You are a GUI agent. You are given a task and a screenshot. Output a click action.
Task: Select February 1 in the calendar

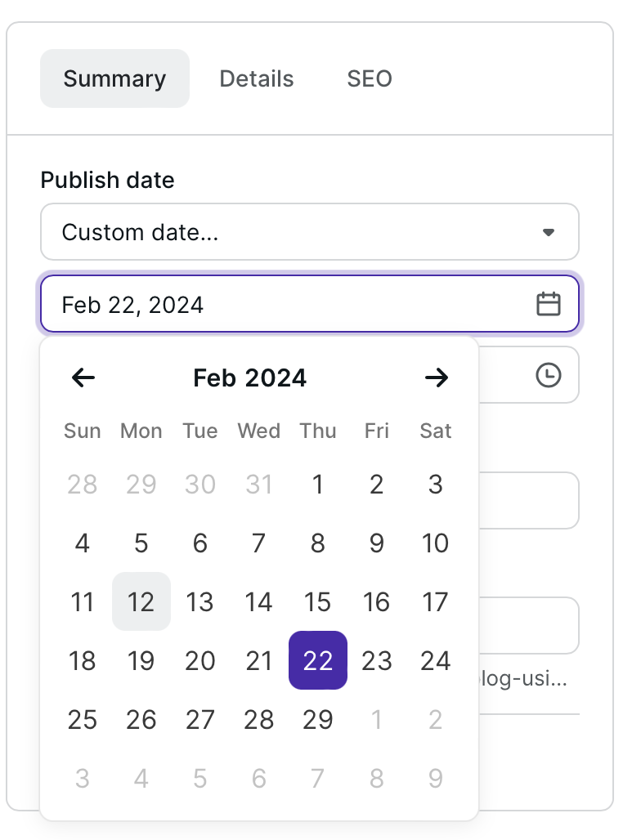[x=317, y=485]
